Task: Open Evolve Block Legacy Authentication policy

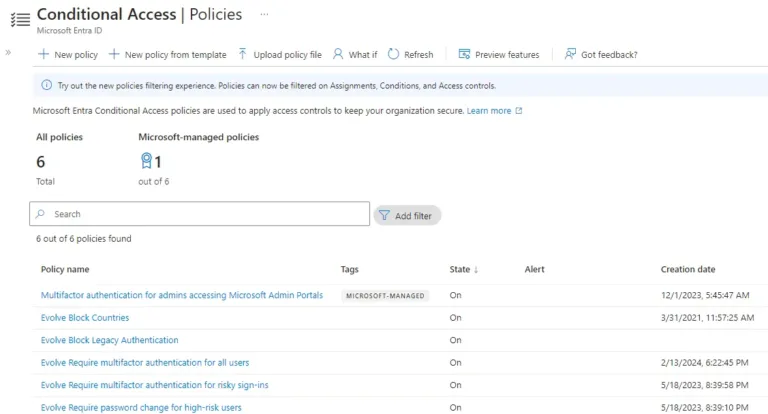Action: (109, 340)
